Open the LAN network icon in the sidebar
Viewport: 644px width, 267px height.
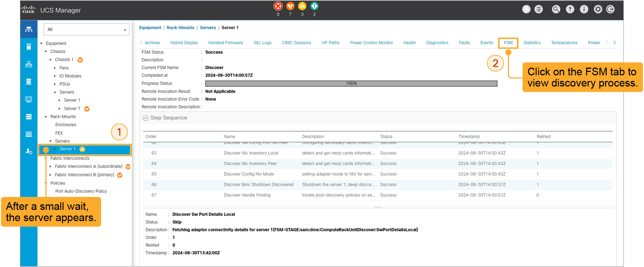(x=29, y=64)
